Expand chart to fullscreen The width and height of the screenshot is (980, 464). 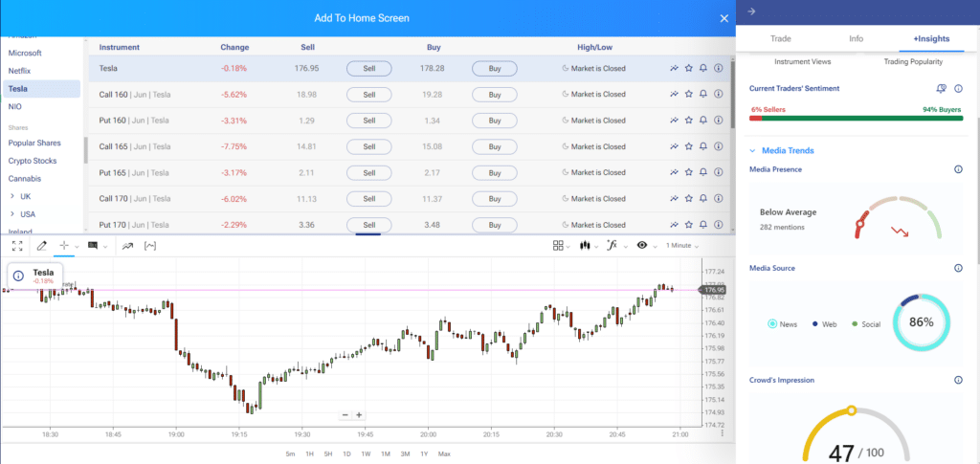click(17, 246)
